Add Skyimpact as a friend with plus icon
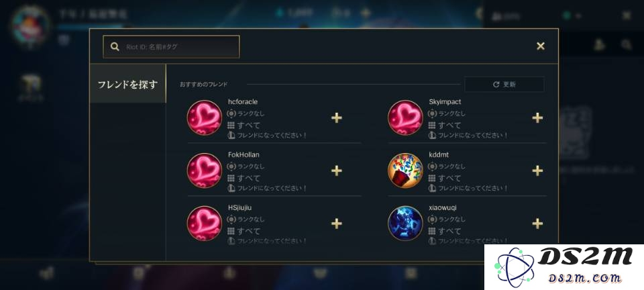644x290 pixels. click(537, 118)
